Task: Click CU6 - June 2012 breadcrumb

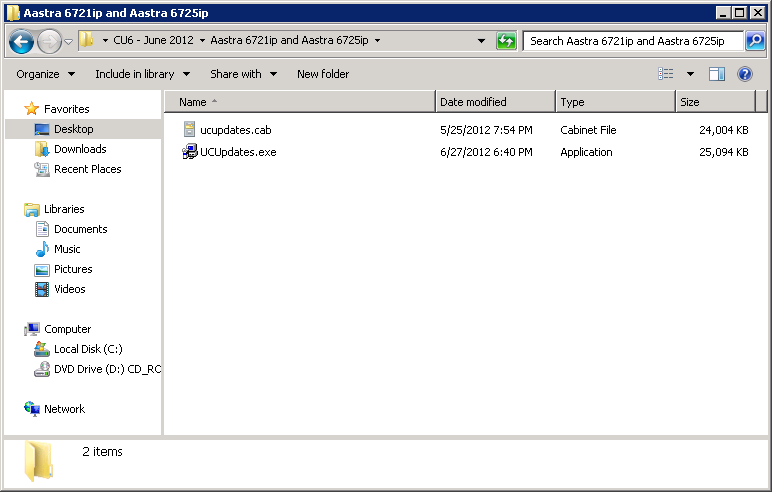Action: click(x=153, y=40)
